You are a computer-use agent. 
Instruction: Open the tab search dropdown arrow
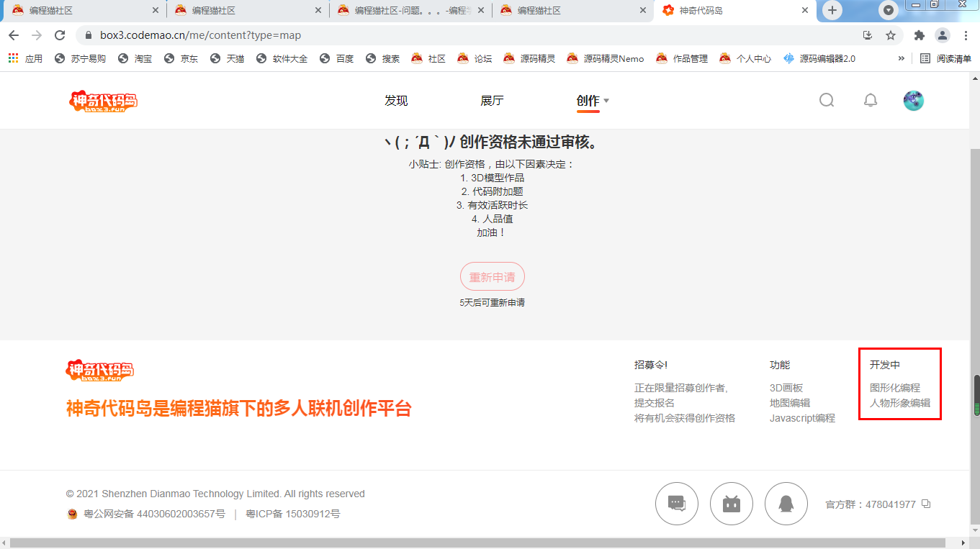tap(889, 10)
